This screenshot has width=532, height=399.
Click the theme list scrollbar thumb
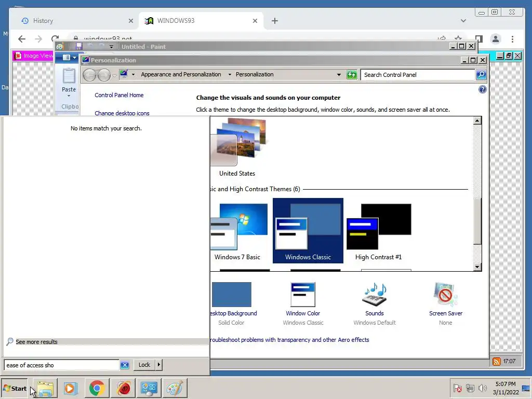477,220
